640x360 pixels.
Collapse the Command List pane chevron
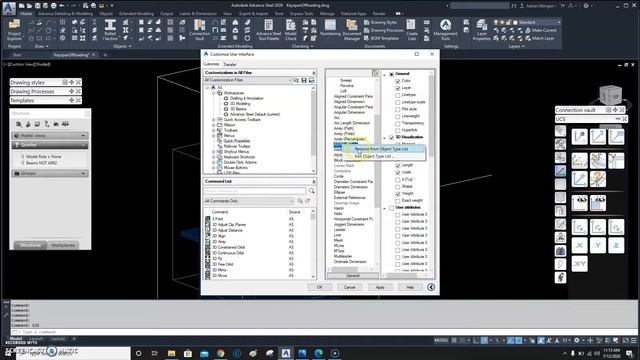tap(313, 181)
